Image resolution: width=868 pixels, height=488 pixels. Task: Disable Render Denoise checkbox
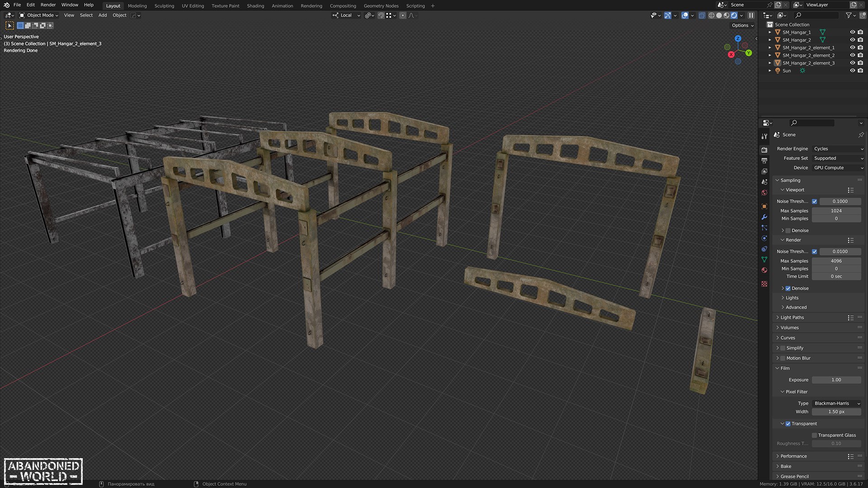click(x=788, y=288)
